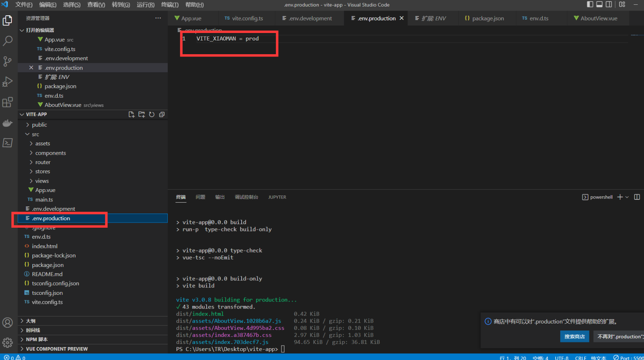This screenshot has width=644, height=360.
Task: Open the 终端(T) menu
Action: [170, 5]
